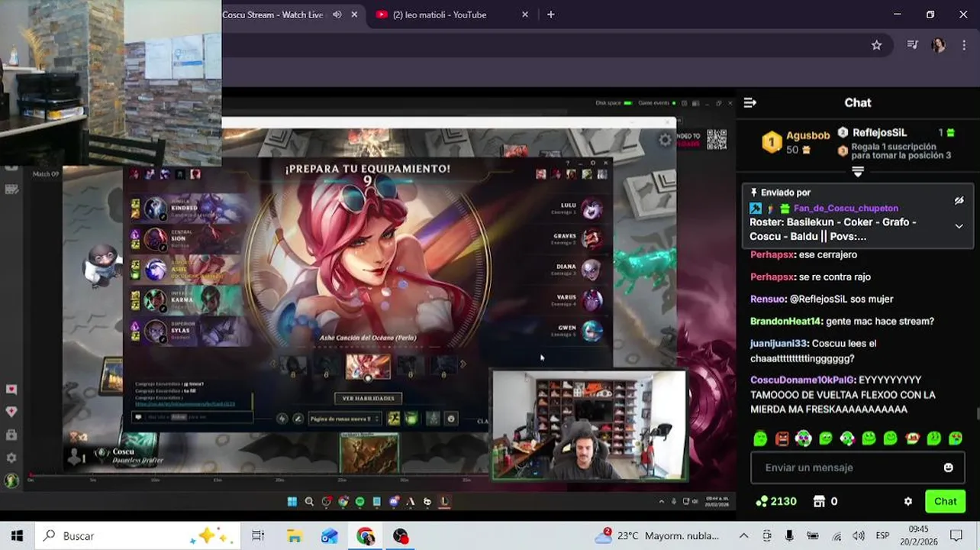The image size is (980, 550).
Task: Open the emoji picker in the message box
Action: (x=948, y=467)
